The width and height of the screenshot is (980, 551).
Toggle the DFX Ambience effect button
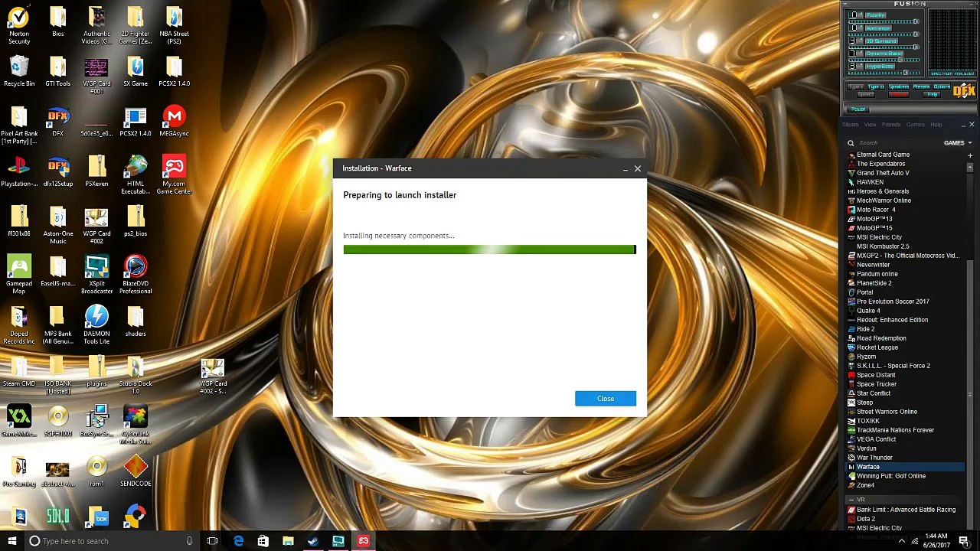point(878,28)
